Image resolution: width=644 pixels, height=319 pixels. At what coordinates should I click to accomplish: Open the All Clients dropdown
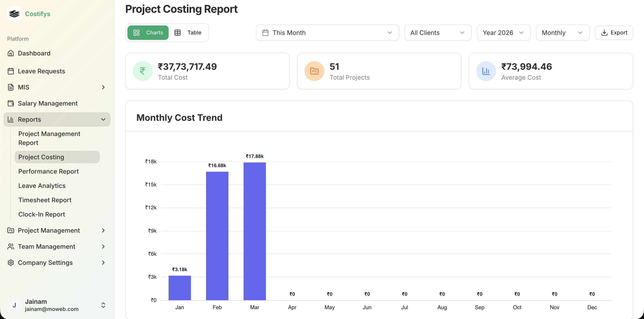(438, 32)
